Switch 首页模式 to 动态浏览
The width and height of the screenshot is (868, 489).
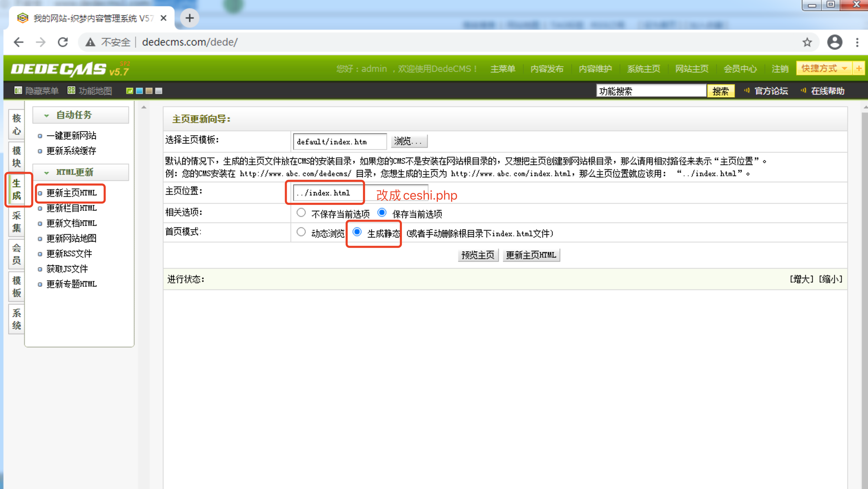(x=301, y=232)
